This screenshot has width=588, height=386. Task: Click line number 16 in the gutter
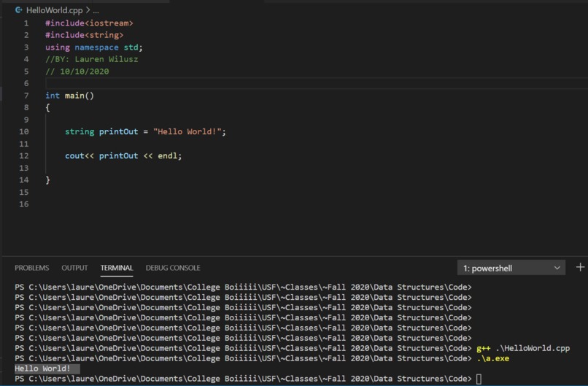pos(24,204)
